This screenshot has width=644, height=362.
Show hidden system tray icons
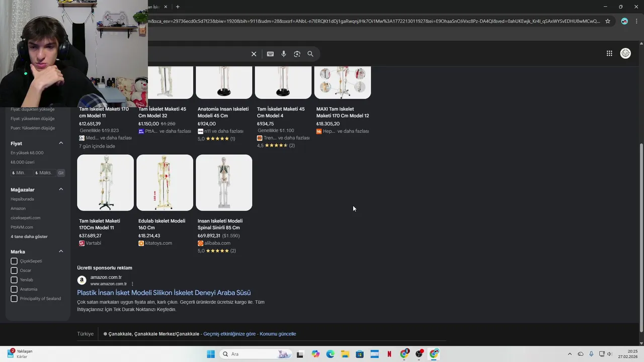(x=570, y=354)
